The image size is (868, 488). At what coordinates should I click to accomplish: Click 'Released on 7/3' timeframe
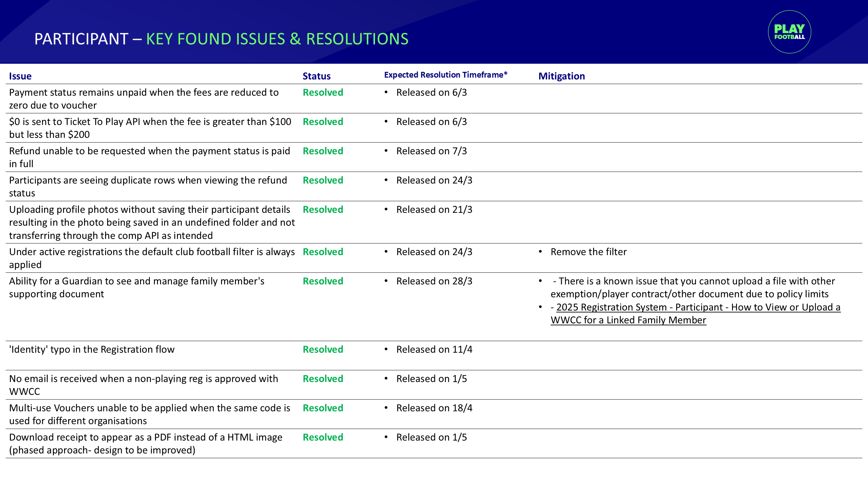pyautogui.click(x=431, y=151)
